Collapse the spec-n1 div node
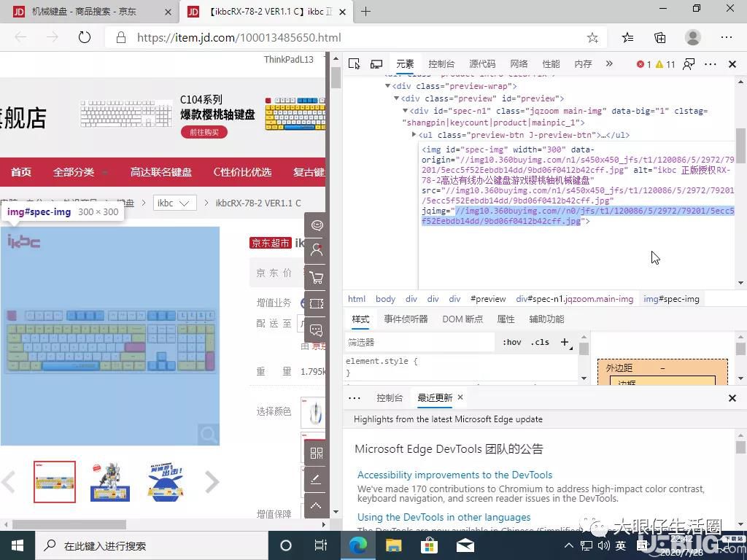Screen dimensions: 747x560 (406, 111)
